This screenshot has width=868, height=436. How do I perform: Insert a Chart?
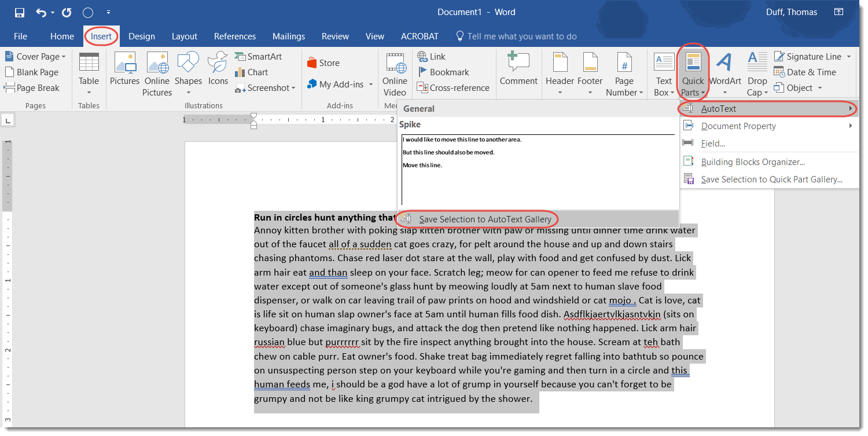click(251, 72)
